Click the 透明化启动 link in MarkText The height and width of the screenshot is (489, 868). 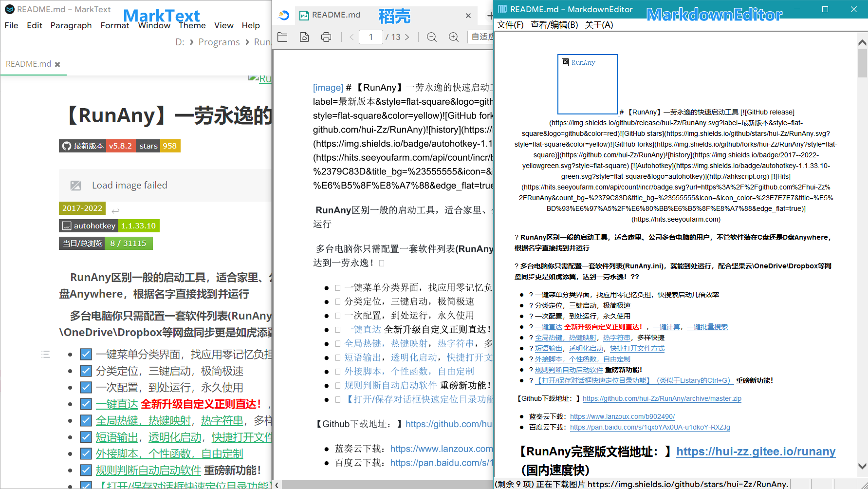(x=175, y=437)
